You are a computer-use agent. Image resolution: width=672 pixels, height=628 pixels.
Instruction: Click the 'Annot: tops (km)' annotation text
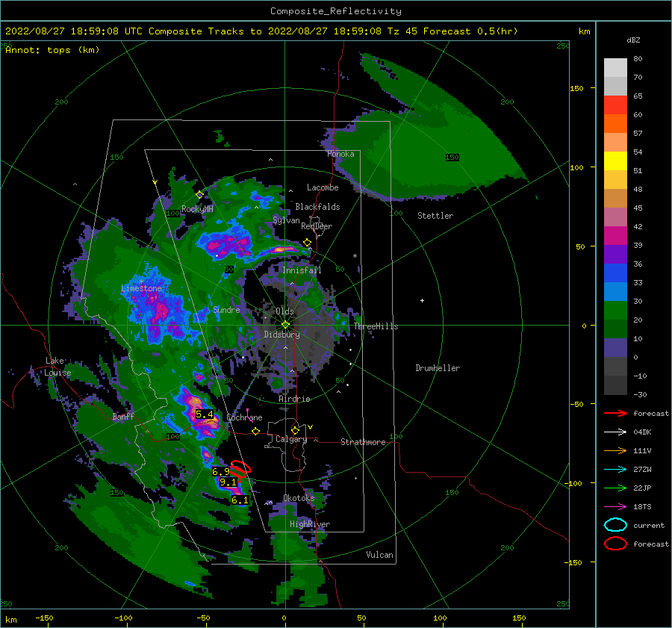53,50
